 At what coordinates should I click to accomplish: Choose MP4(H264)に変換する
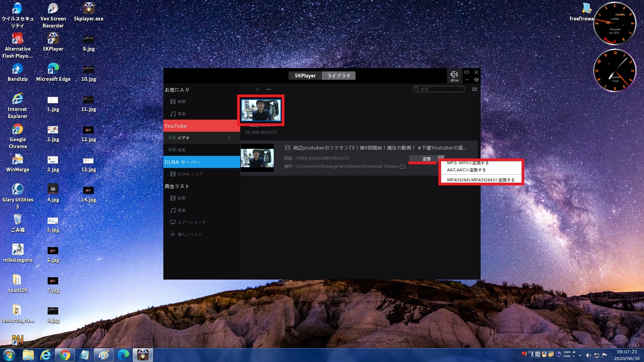pos(481,180)
